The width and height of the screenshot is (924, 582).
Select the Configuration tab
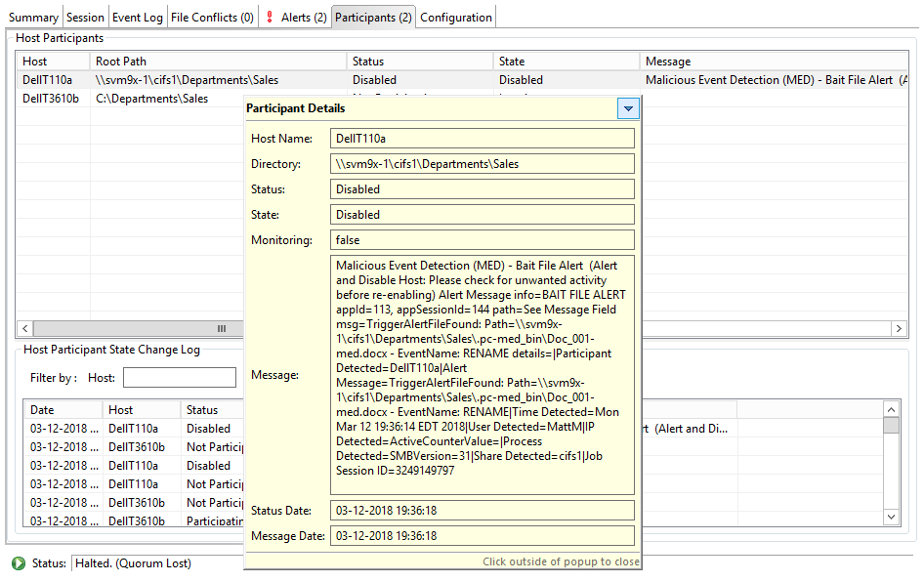point(455,17)
